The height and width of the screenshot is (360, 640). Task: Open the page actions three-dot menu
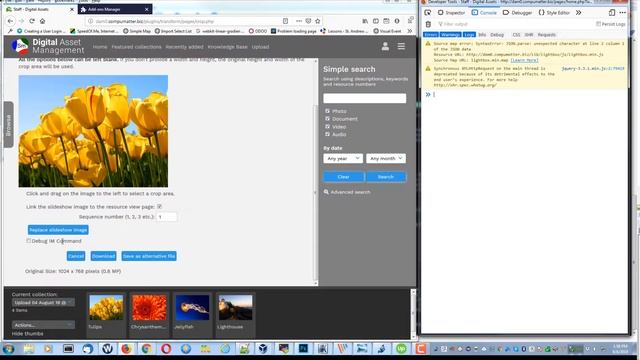coord(299,21)
